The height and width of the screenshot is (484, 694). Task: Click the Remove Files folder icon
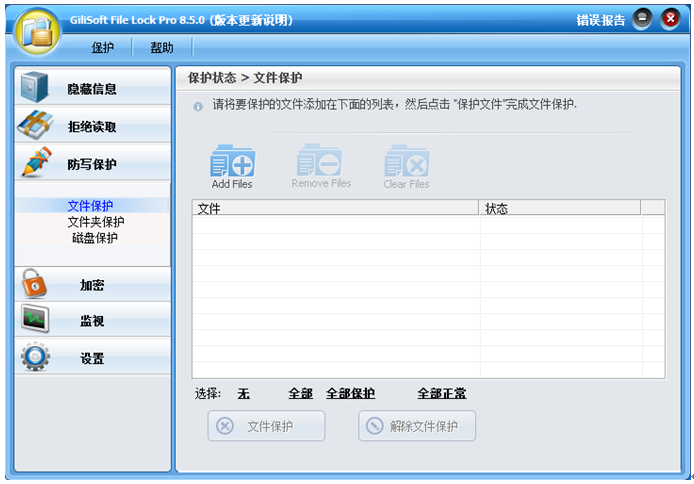coord(319,160)
